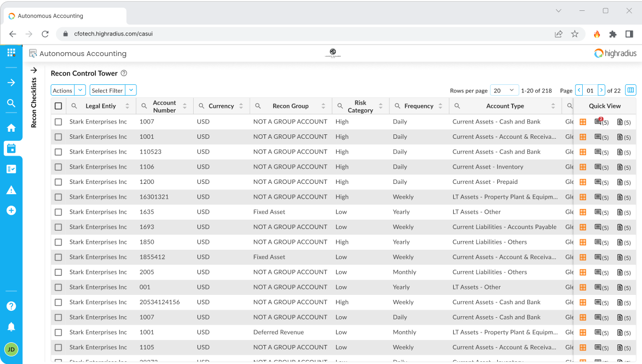Check the row for account 1855412
Screen dimensions: 642x364
click(x=58, y=257)
